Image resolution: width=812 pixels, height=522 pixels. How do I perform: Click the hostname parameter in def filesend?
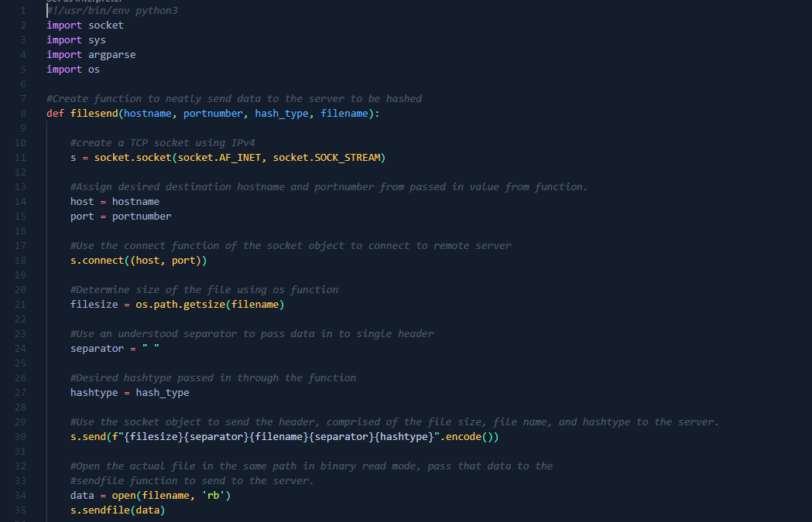[147, 113]
